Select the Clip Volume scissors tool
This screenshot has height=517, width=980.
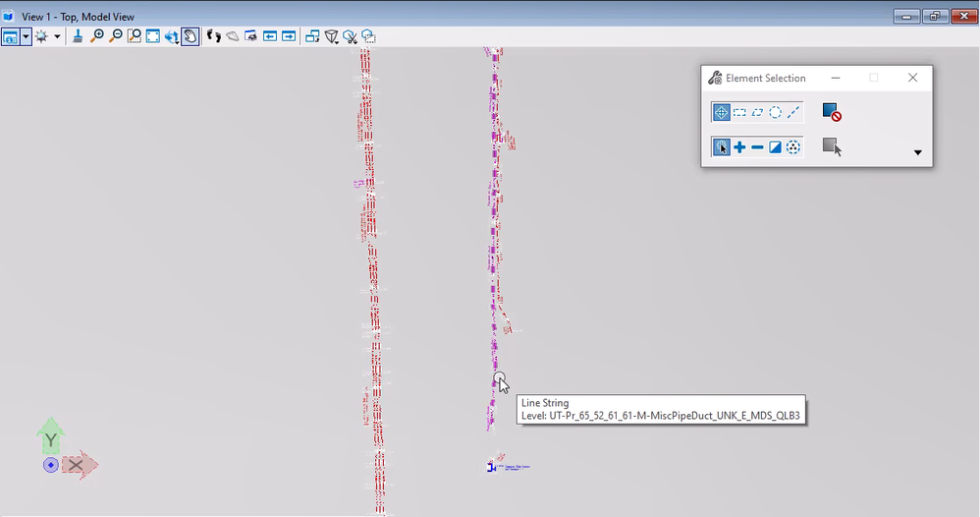coord(350,37)
